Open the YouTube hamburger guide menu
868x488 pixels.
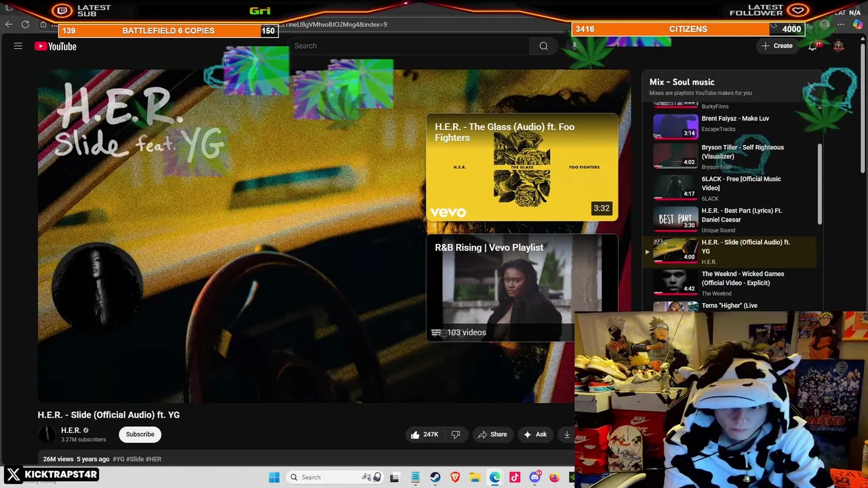(x=18, y=46)
